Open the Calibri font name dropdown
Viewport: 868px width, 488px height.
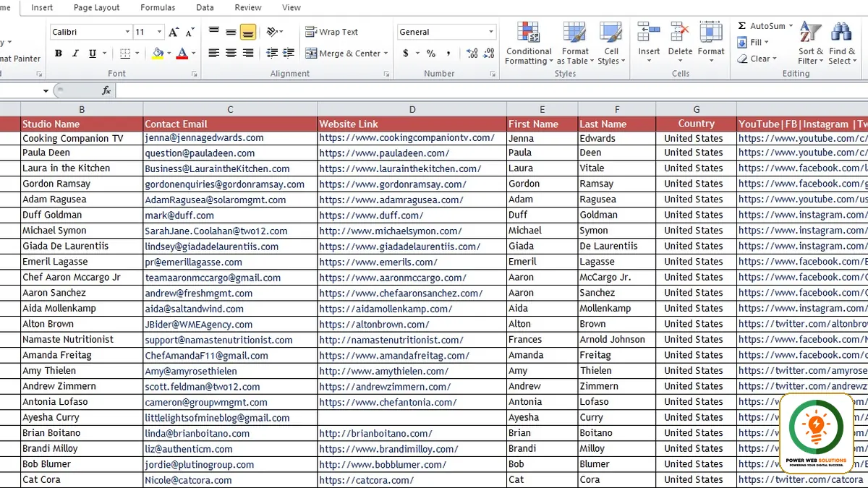(x=127, y=32)
